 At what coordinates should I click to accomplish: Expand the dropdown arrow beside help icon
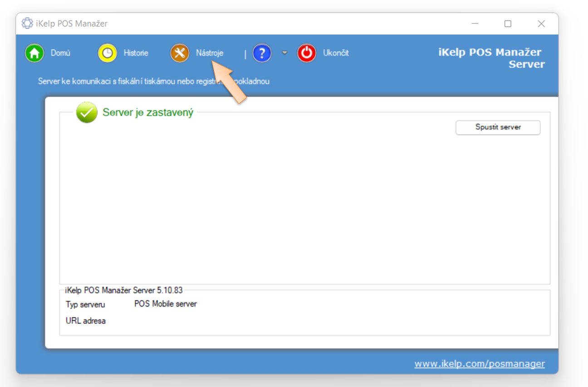pyautogui.click(x=284, y=53)
